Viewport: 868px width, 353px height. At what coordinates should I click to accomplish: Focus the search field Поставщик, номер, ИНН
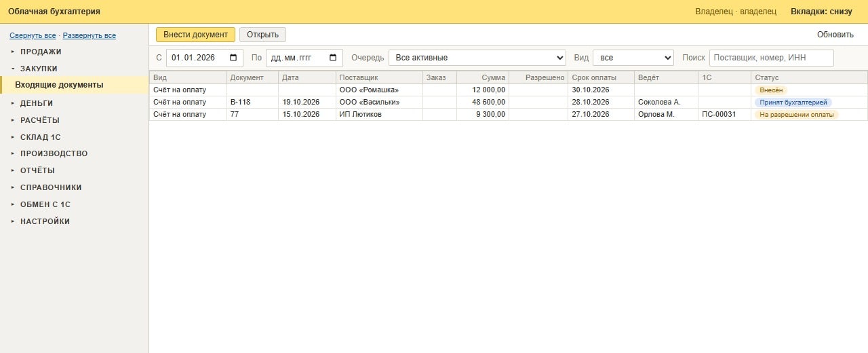coord(772,58)
